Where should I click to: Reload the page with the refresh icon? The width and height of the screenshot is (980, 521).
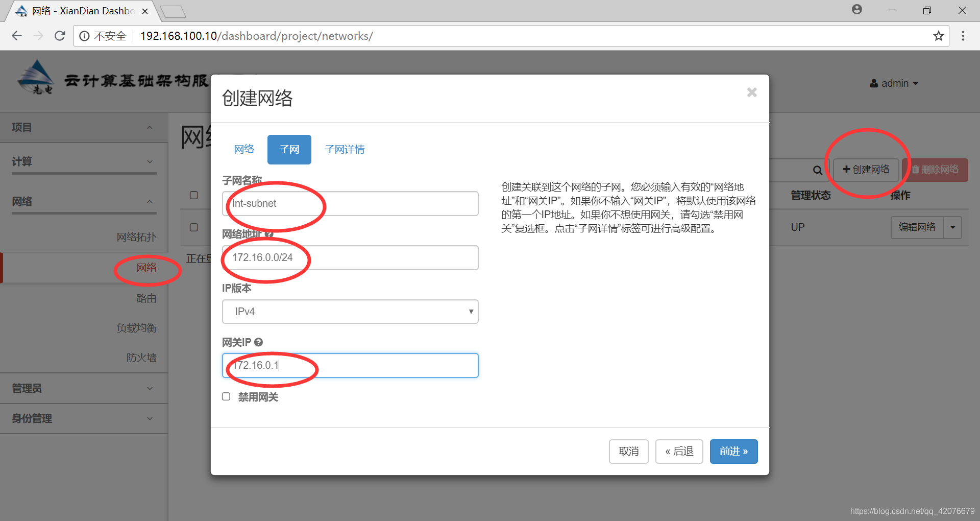60,36
